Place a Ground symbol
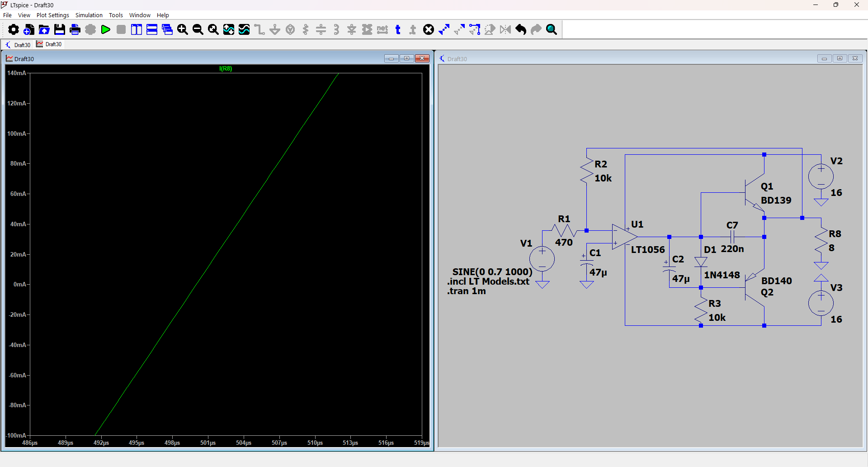 (275, 30)
